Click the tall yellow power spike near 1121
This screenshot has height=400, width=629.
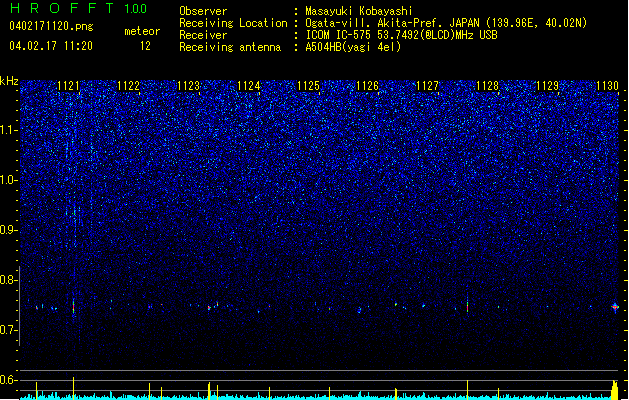[73, 388]
